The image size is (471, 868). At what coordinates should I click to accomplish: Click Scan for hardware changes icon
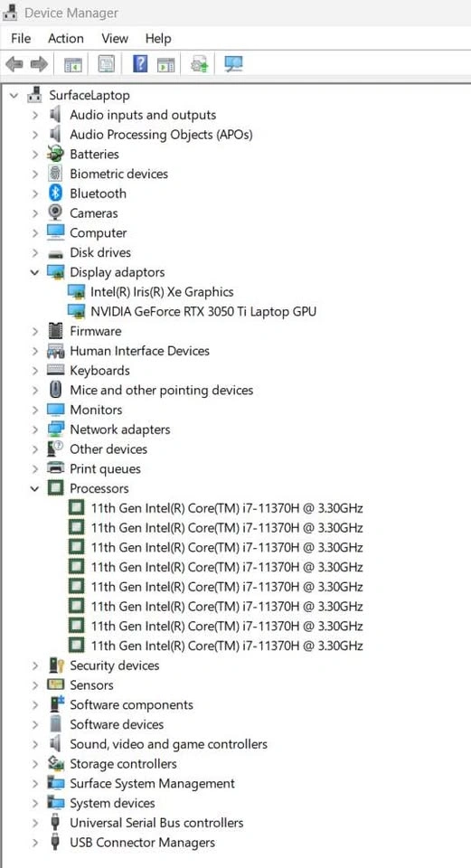pos(233,64)
